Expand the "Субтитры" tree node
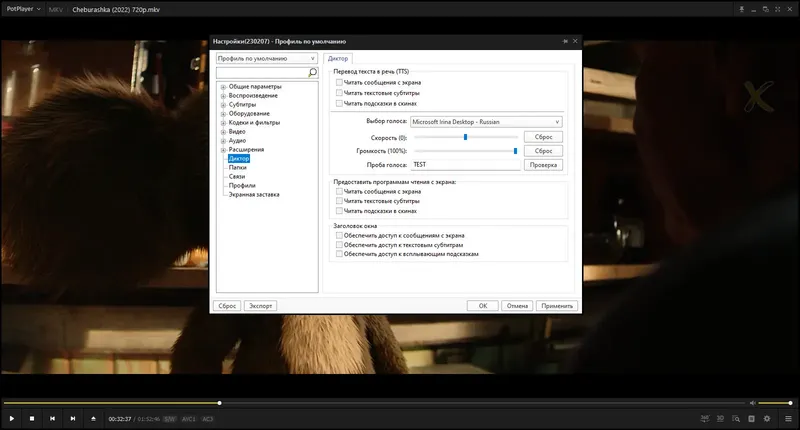Viewport: 800px width, 430px height. (x=223, y=104)
